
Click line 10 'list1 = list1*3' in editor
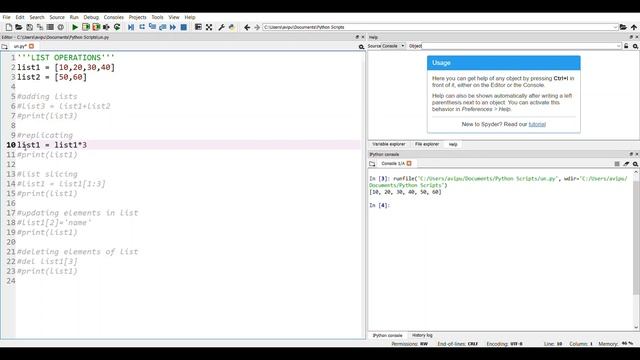52,145
